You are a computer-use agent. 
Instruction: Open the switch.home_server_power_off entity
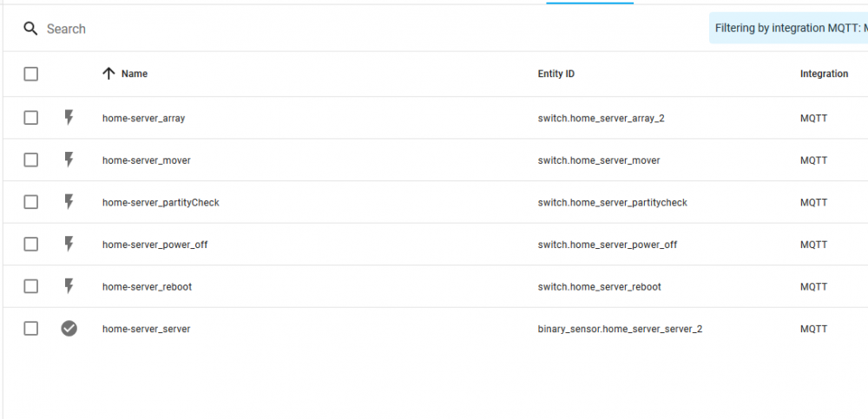click(x=608, y=245)
